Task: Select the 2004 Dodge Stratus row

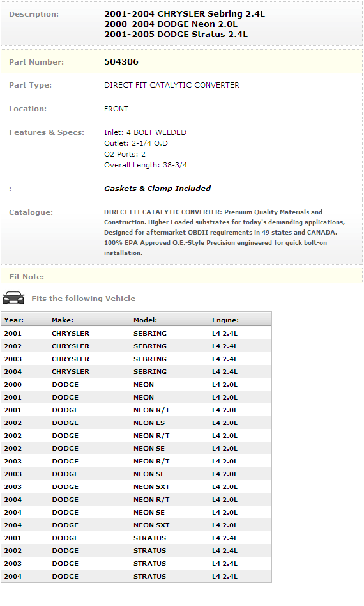Action: 136,576
